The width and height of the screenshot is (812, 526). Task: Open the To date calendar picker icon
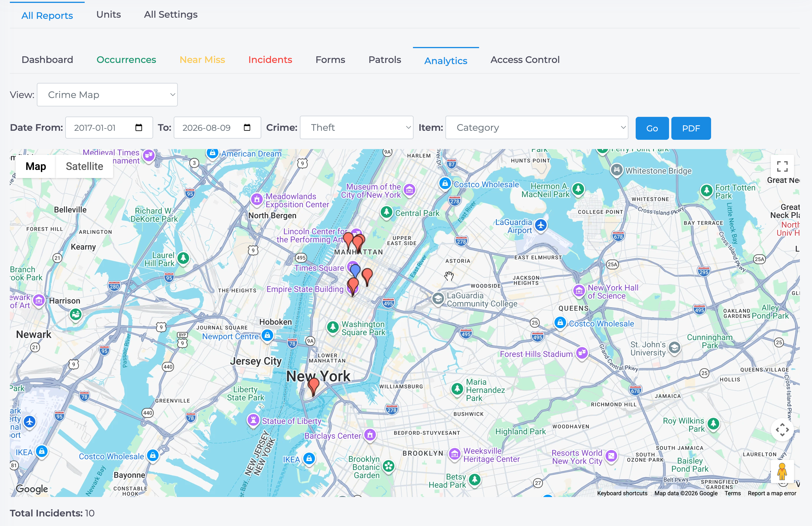click(x=247, y=128)
